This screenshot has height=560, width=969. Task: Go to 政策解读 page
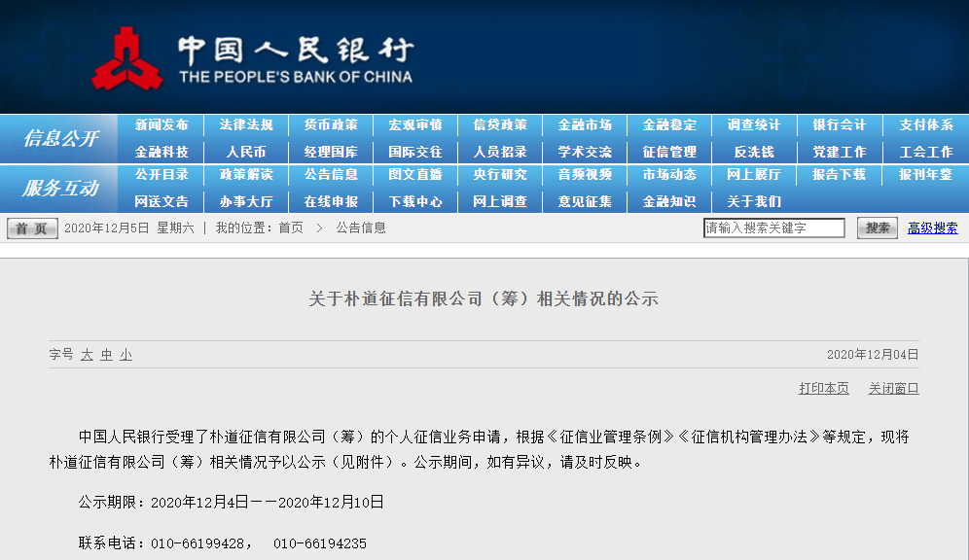[x=246, y=175]
